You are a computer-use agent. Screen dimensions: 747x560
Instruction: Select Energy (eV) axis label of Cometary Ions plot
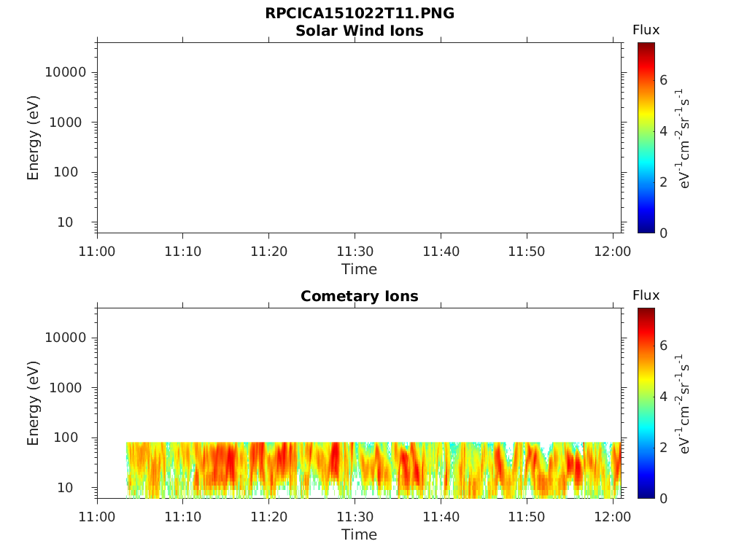pyautogui.click(x=33, y=403)
